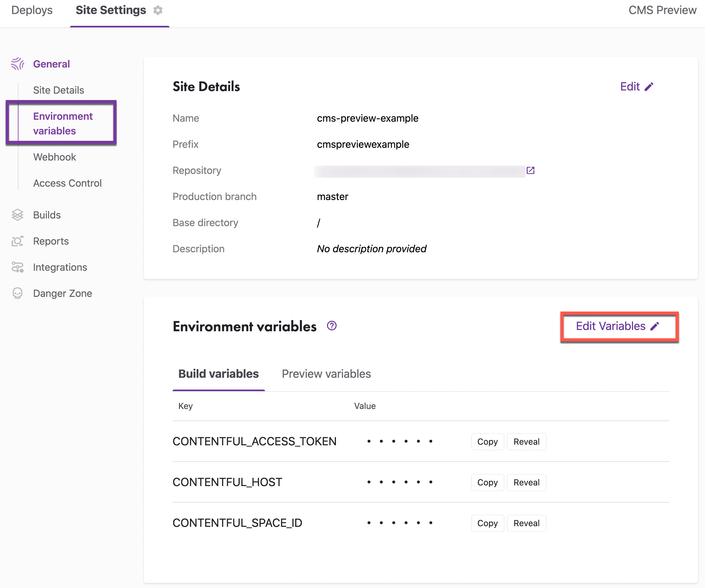Click Edit in Site Details card
The image size is (705, 588).
tap(636, 87)
